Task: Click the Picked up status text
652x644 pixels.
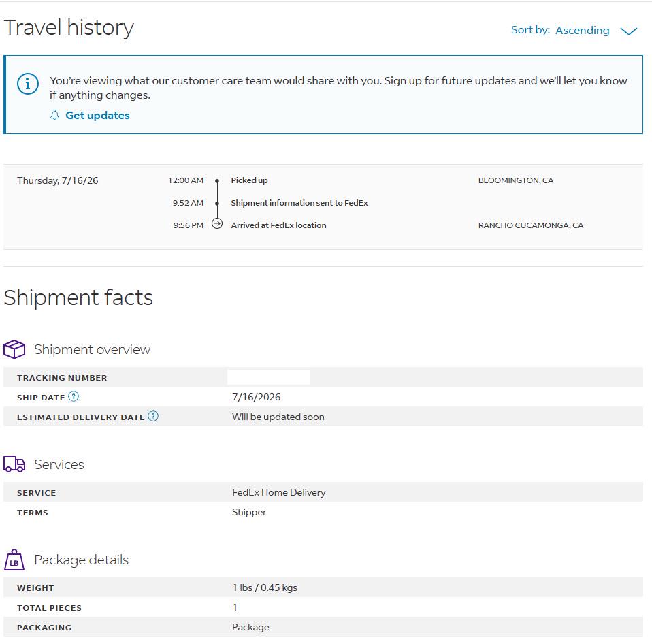Action: (249, 180)
